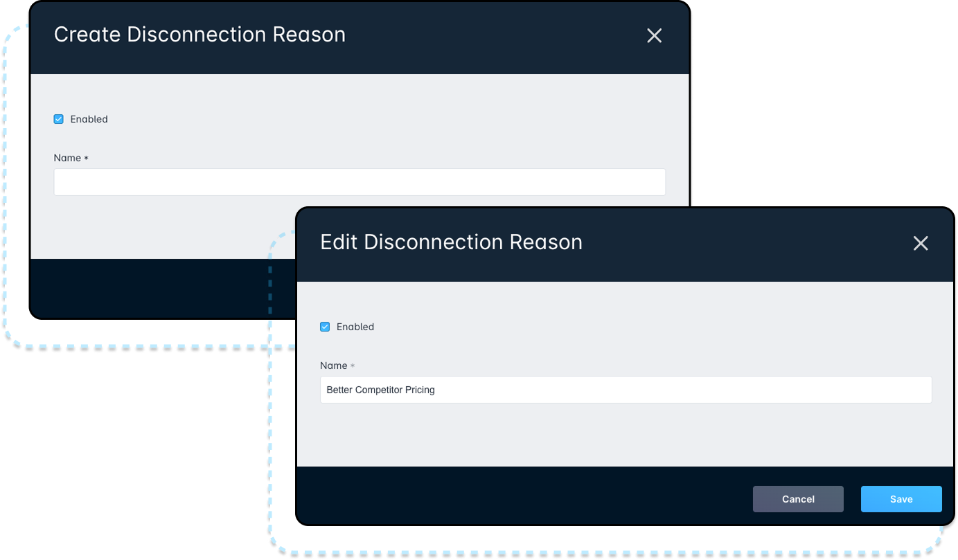Click empty footer area left of Cancel
This screenshot has height=560, width=958.
[x=520, y=498]
